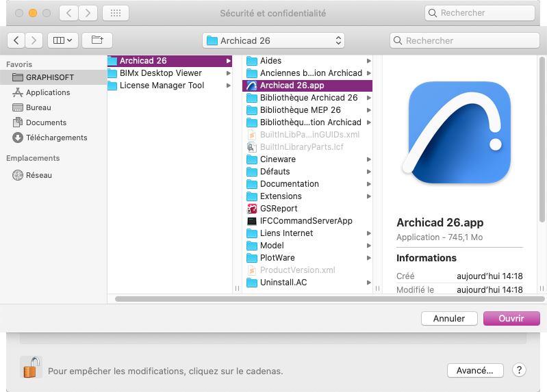Select the Bibliothèque MEP 26 folder
The height and width of the screenshot is (392, 547).
307,110
